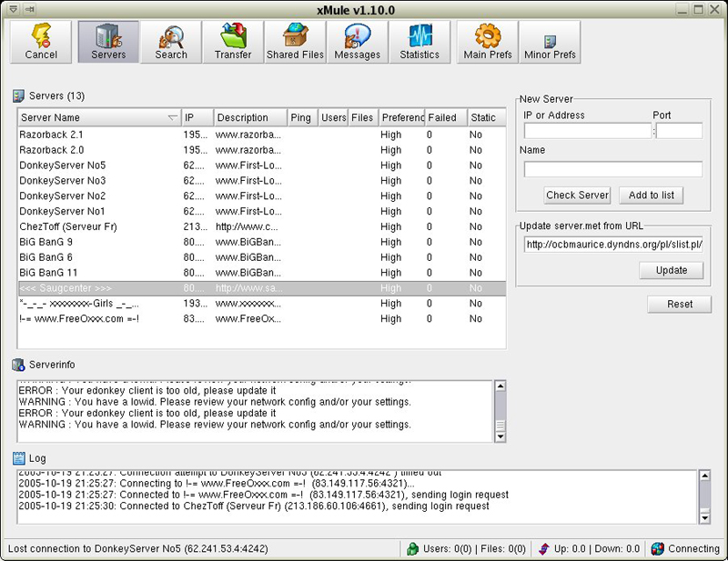The image size is (728, 561).
Task: Click Log scrollbar down arrow
Action: tap(704, 518)
